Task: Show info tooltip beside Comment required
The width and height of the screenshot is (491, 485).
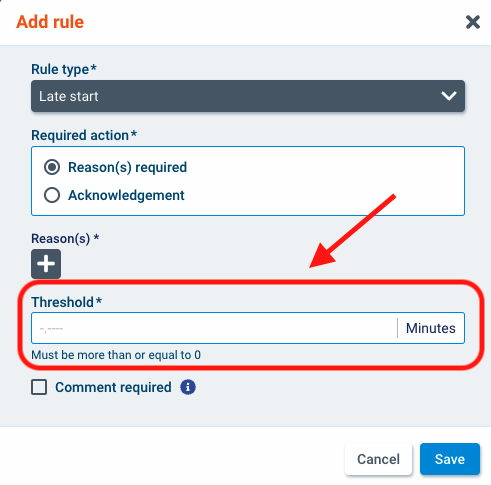Action: coord(188,387)
